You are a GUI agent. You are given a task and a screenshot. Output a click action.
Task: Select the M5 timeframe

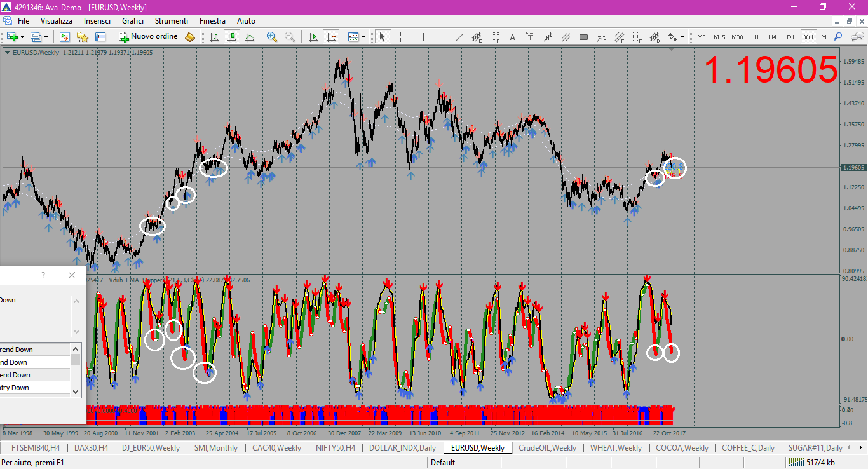pos(702,37)
